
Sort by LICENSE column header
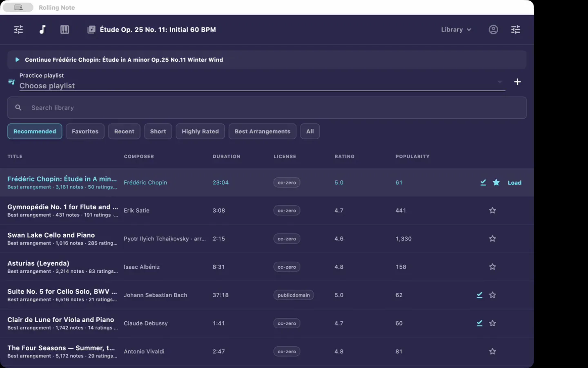(x=285, y=157)
